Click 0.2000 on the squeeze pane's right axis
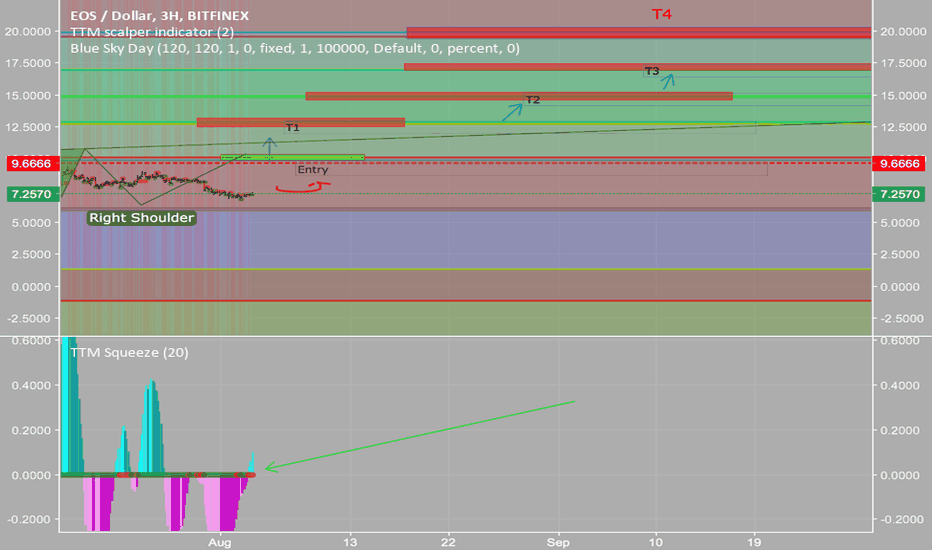932x550 pixels. [900, 430]
